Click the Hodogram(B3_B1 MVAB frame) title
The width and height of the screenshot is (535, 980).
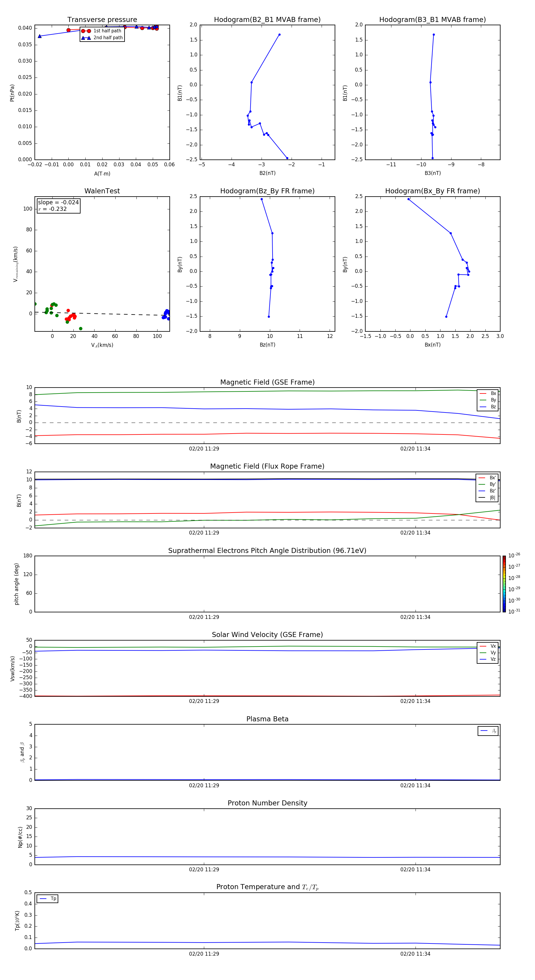click(432, 20)
